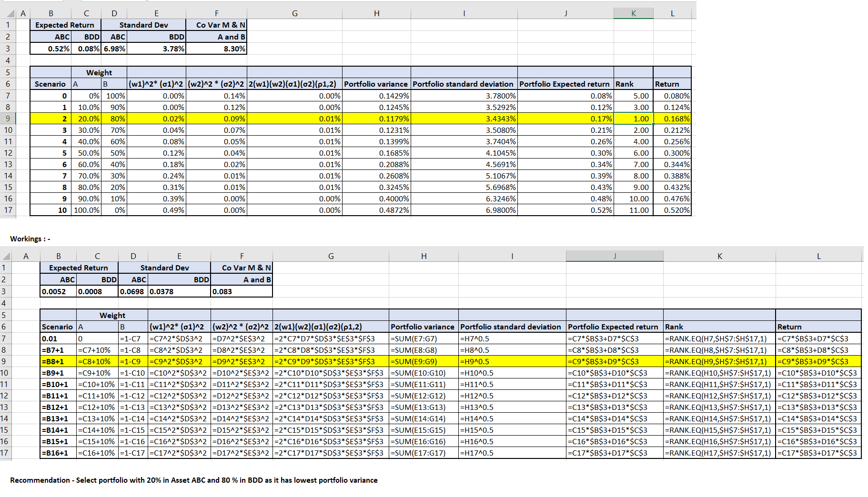The width and height of the screenshot is (868, 497).
Task: Click the =D9^2*$E$3^2 formula cell
Action: 242,361
